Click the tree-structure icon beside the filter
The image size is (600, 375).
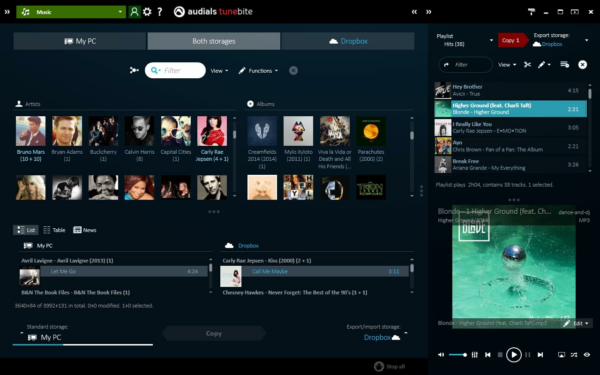(134, 70)
